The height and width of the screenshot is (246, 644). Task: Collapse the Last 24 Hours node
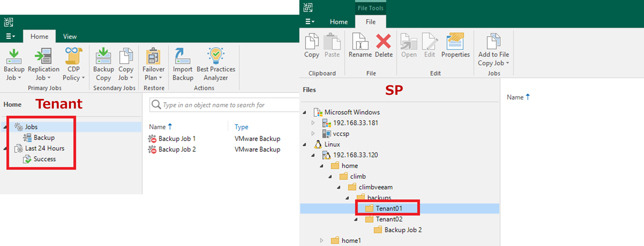(5, 149)
